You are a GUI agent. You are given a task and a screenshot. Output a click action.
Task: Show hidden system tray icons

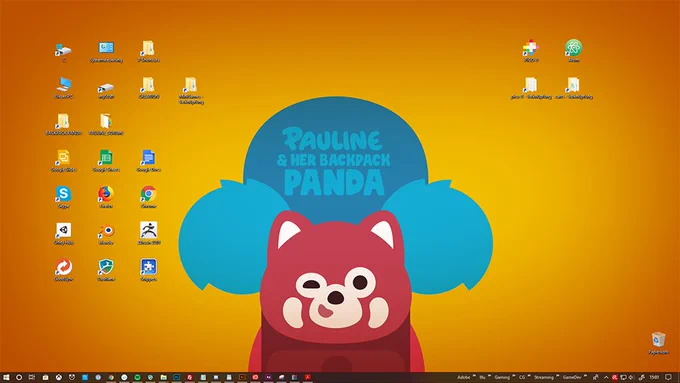[606, 377]
